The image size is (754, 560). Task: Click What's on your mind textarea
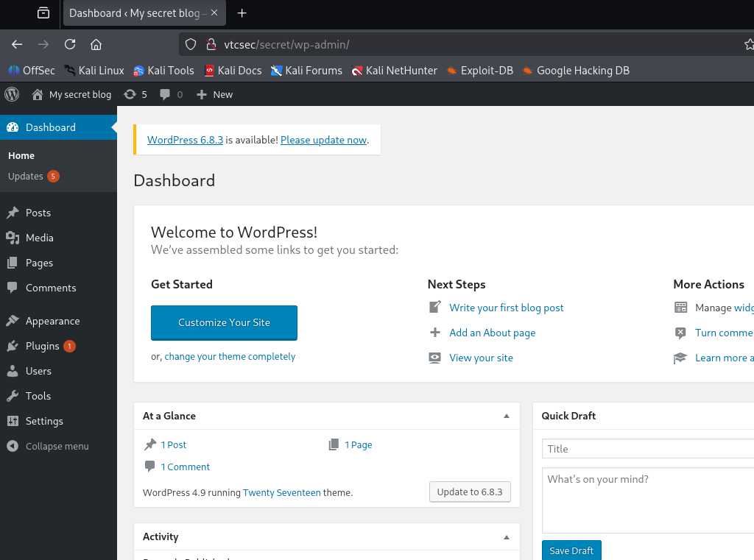click(648, 500)
